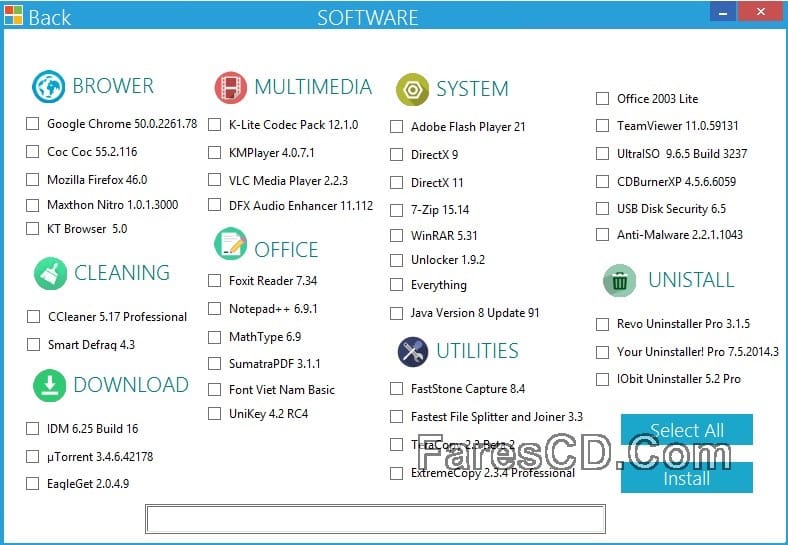The height and width of the screenshot is (545, 788).
Task: Check FastStone Capture 8.4
Action: (397, 389)
